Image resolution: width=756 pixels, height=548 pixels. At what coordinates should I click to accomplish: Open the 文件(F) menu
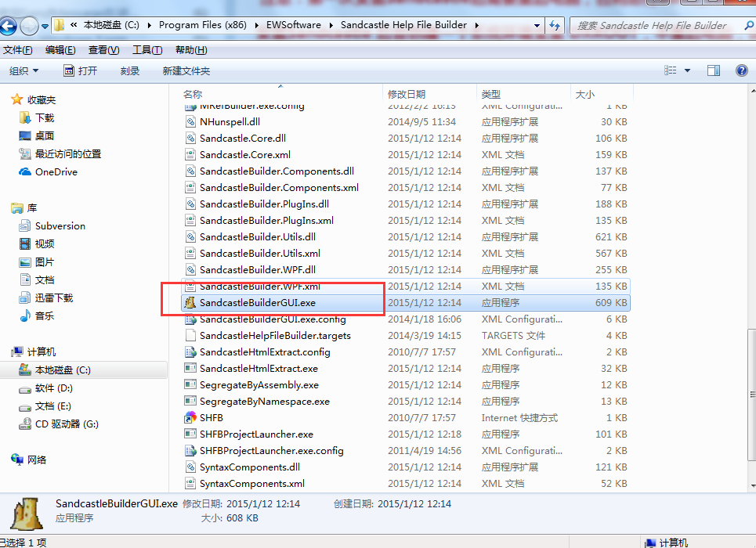(18, 50)
